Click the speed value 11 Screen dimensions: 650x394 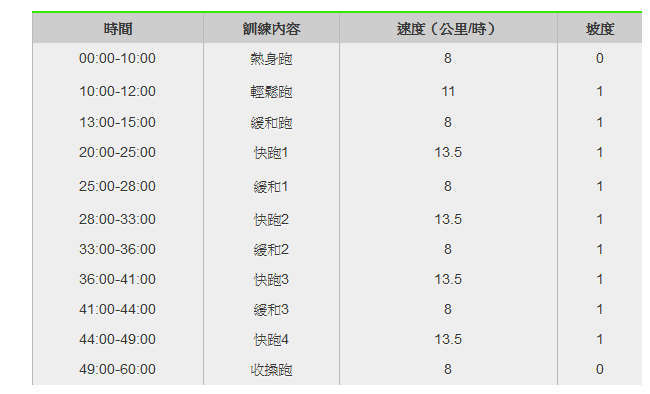pos(448,91)
